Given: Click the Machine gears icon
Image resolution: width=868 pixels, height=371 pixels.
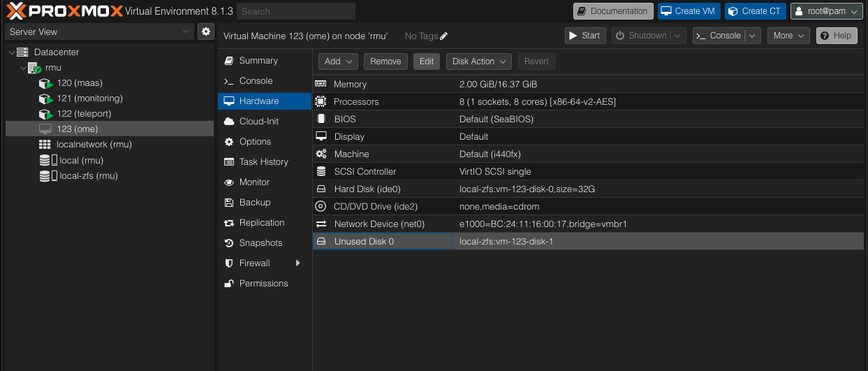Looking at the screenshot, I should coord(321,154).
